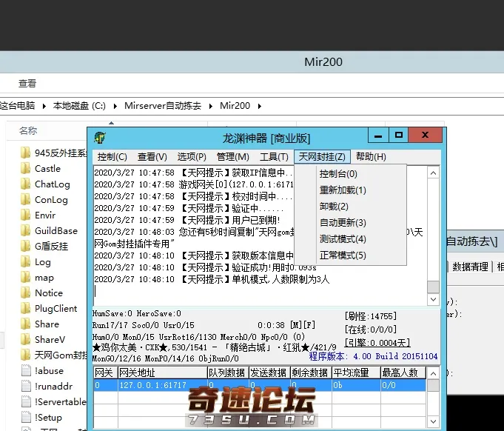Select the !abuse file icon
The width and height of the screenshot is (504, 431).
pos(26,370)
